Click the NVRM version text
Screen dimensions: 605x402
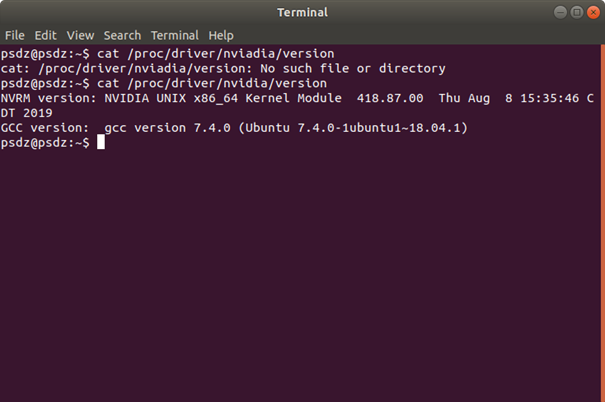coord(48,98)
